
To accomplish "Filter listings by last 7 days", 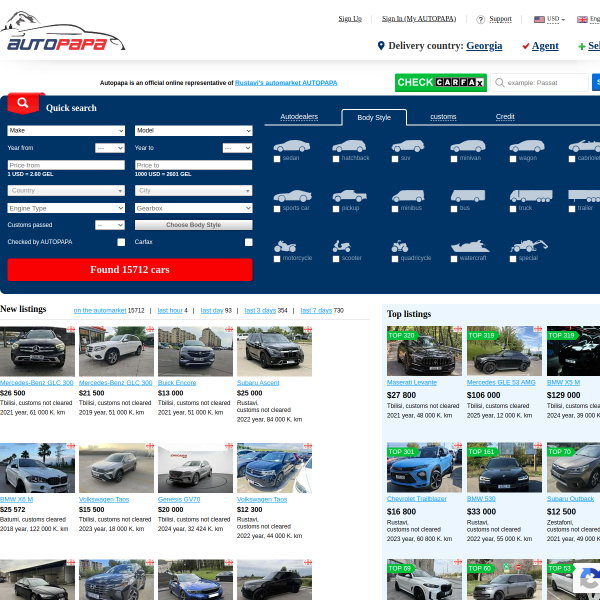I will (316, 311).
